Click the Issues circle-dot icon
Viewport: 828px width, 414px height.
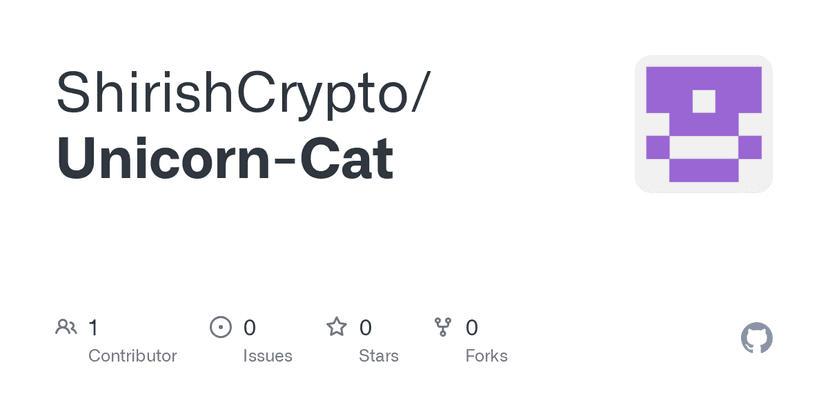(220, 326)
